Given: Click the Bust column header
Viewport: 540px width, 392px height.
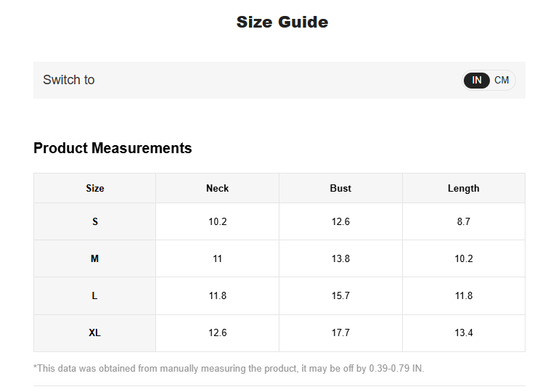Looking at the screenshot, I should point(340,189).
